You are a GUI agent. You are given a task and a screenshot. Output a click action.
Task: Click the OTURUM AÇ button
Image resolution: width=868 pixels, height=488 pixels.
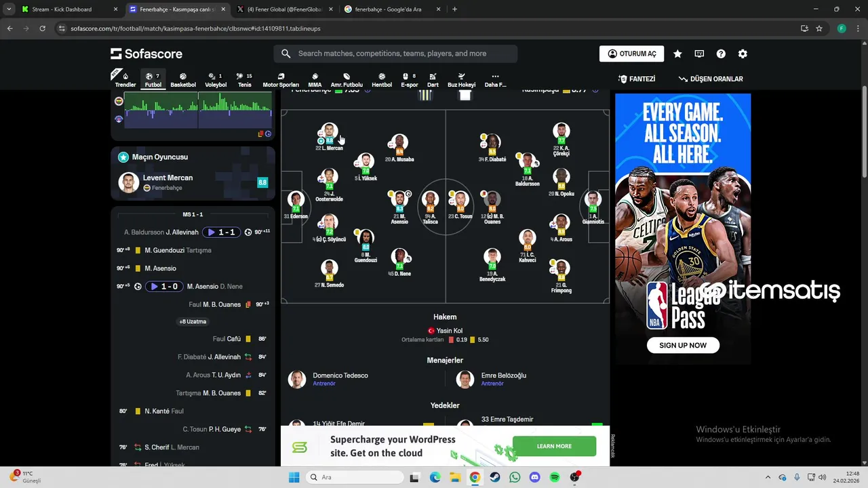[x=631, y=54]
